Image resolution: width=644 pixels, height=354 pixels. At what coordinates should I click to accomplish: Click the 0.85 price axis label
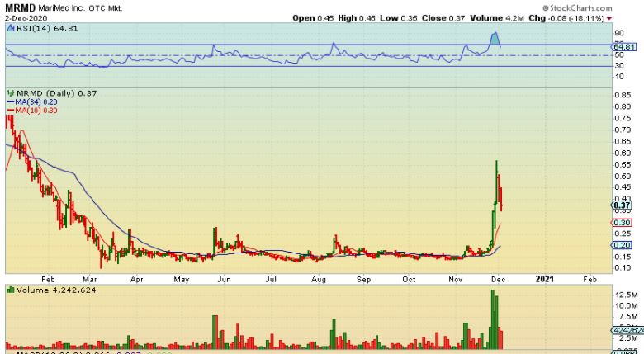click(623, 95)
